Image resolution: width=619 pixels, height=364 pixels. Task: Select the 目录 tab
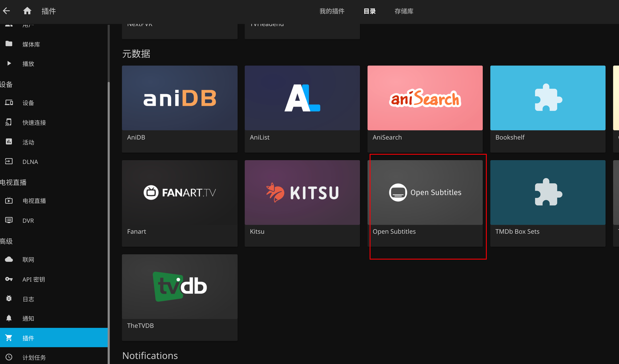[x=369, y=11]
